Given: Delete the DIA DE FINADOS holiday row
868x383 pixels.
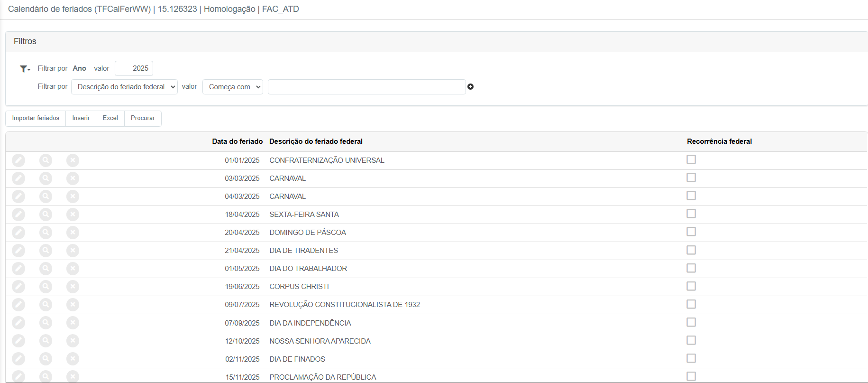Looking at the screenshot, I should tap(73, 359).
